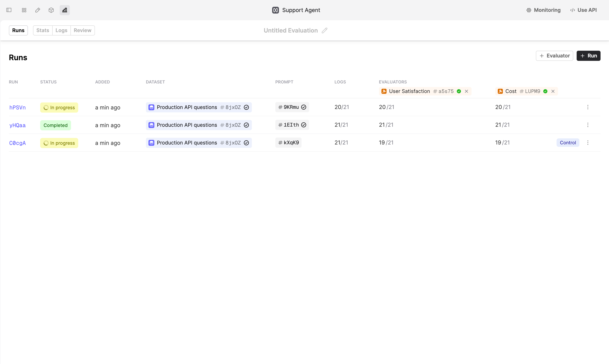Remove the Cost evaluator
Viewport: 609px width, 364px height.
[x=553, y=91]
